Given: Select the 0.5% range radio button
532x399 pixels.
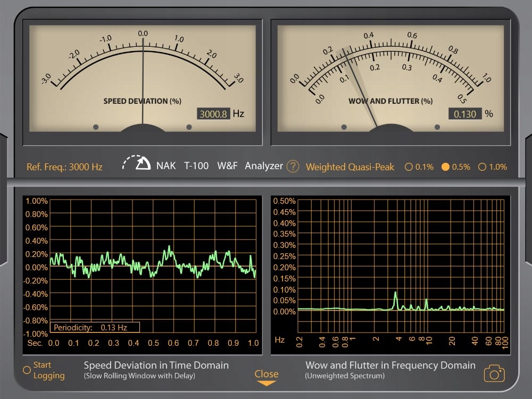Looking at the screenshot, I should (x=446, y=167).
